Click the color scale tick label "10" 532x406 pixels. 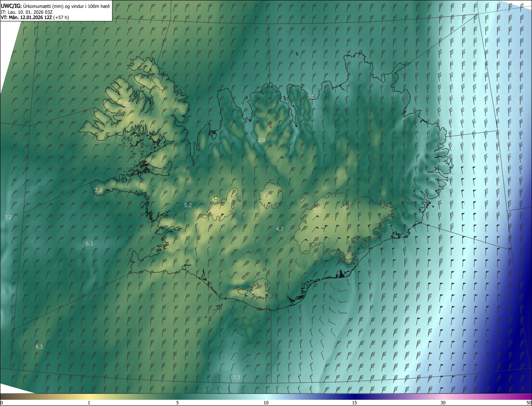click(266, 403)
